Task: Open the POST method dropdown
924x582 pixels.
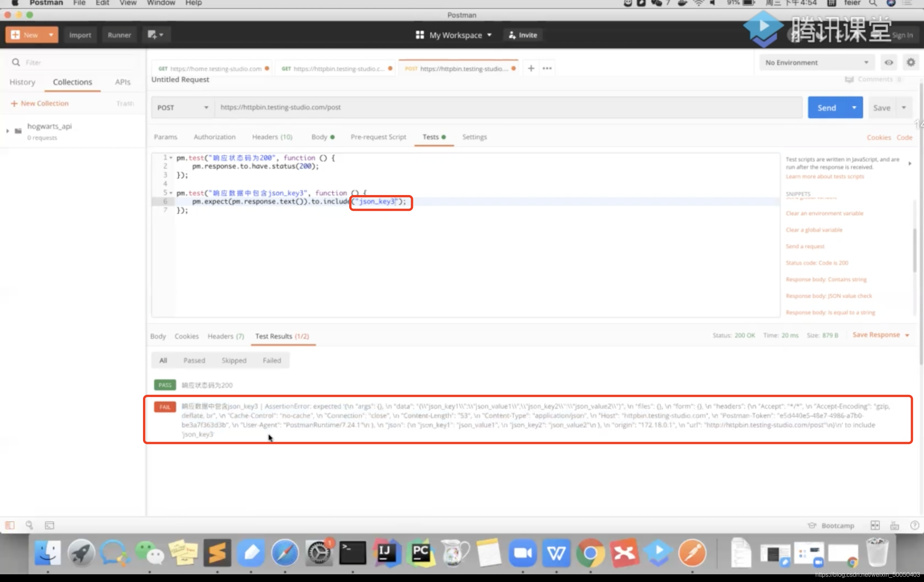Action: click(182, 108)
